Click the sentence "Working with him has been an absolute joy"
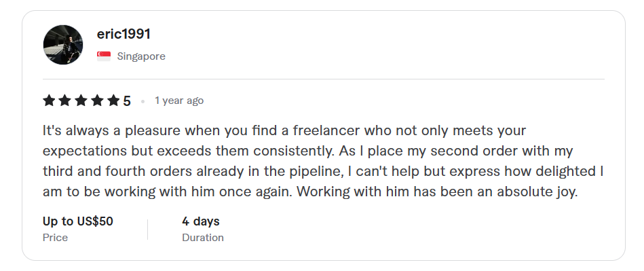 tap(437, 192)
